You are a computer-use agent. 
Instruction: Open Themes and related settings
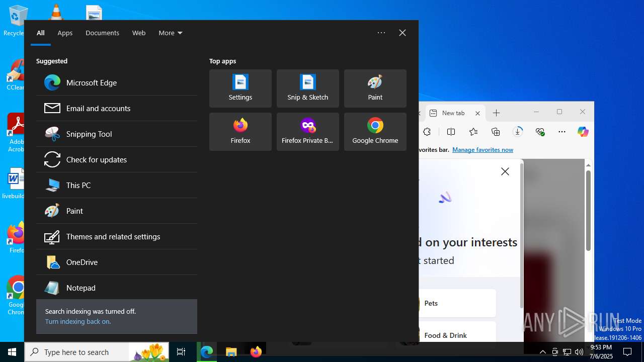click(x=116, y=236)
